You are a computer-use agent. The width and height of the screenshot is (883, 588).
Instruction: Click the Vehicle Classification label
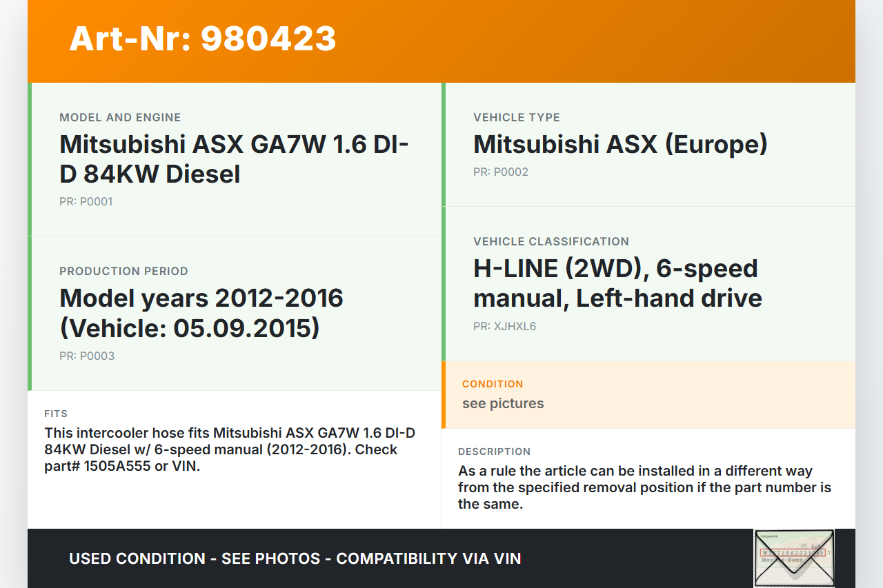pyautogui.click(x=551, y=242)
